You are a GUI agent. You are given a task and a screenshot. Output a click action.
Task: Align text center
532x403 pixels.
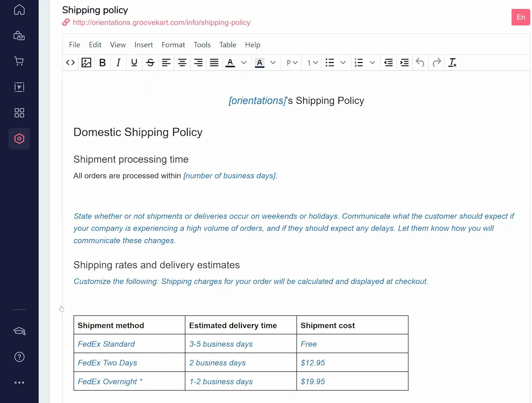(x=182, y=63)
